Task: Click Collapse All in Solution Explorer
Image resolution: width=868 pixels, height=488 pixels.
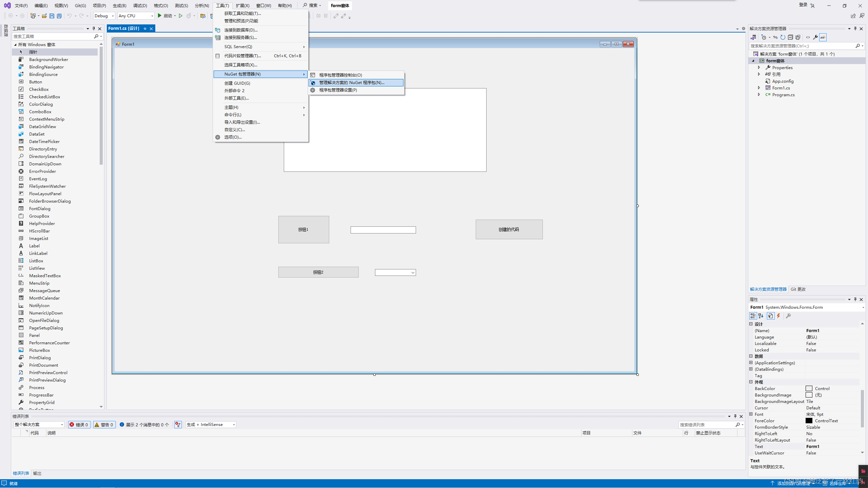Action: click(790, 37)
